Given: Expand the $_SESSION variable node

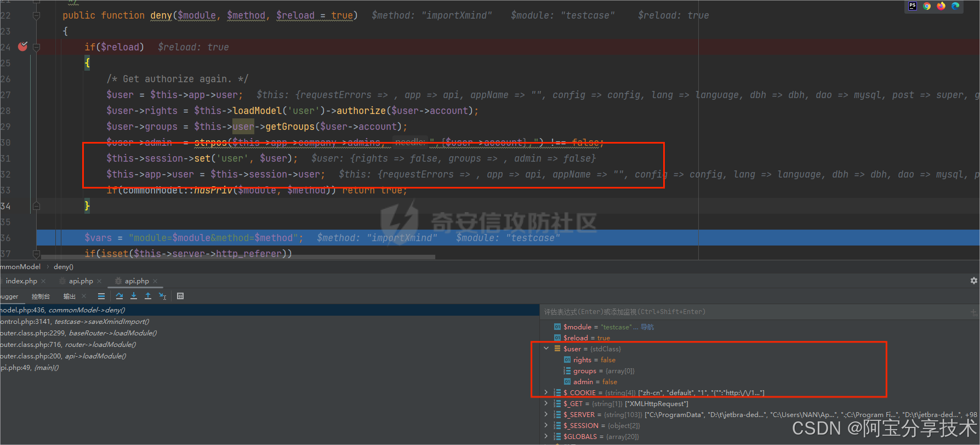Looking at the screenshot, I should (546, 425).
